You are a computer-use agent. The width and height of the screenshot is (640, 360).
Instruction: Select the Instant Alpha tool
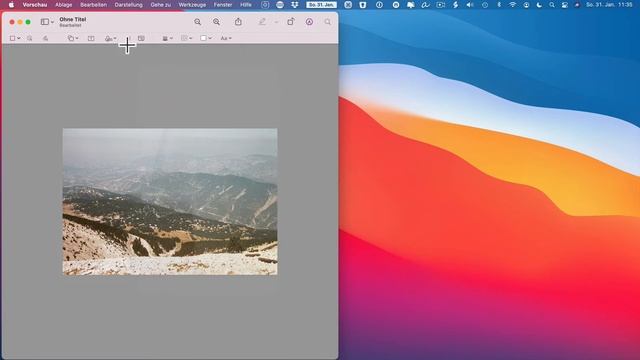29,38
